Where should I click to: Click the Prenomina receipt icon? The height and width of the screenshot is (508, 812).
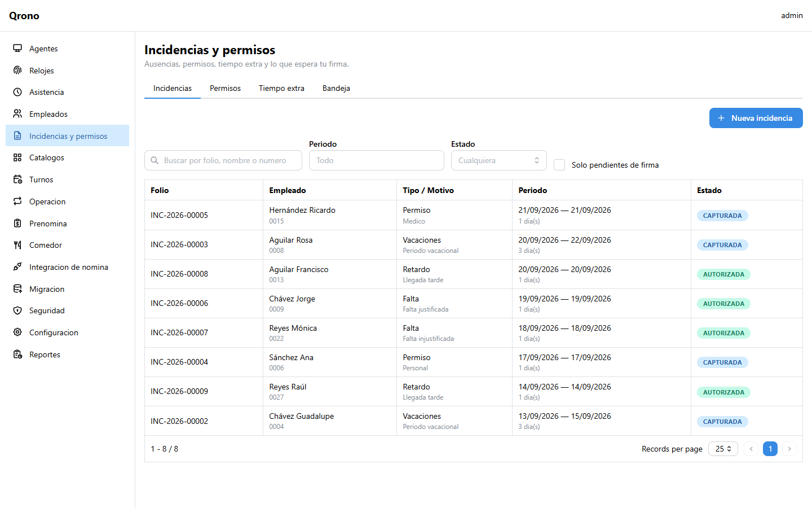(17, 224)
